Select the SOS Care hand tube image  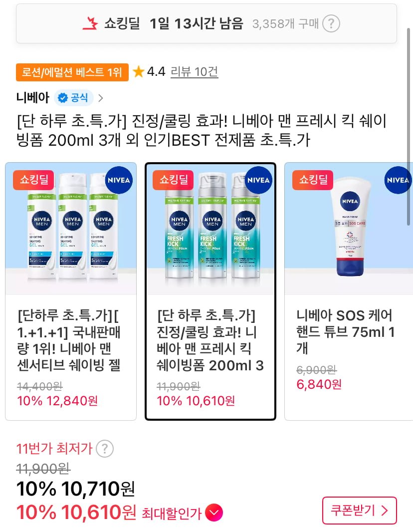click(349, 229)
